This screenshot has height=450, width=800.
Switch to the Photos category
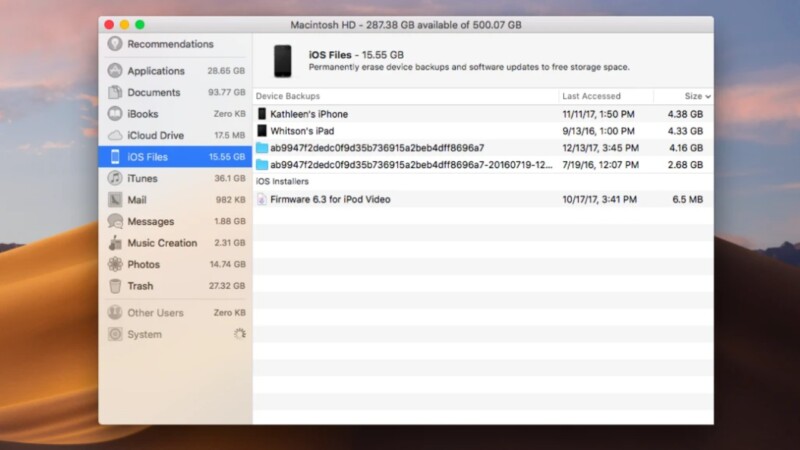[176, 264]
